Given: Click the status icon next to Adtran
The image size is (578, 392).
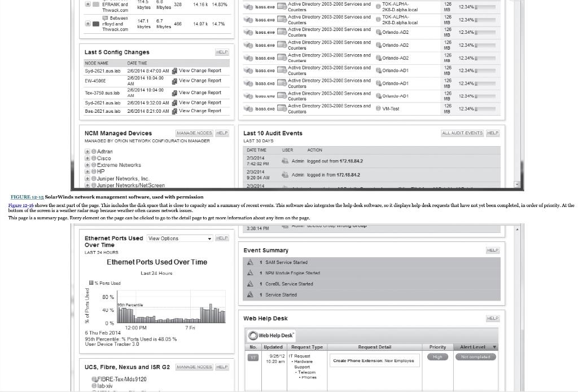Looking at the screenshot, I should [x=94, y=151].
